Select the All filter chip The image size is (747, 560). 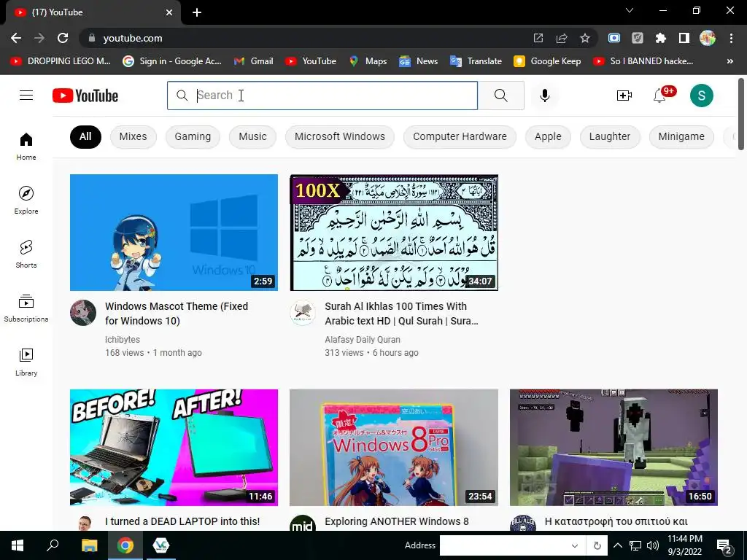click(x=85, y=136)
